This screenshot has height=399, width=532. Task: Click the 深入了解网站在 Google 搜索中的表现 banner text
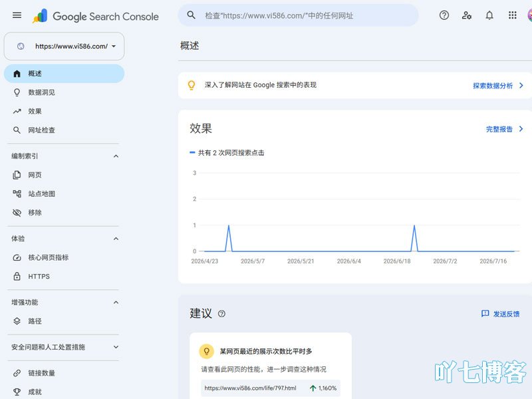pos(261,85)
